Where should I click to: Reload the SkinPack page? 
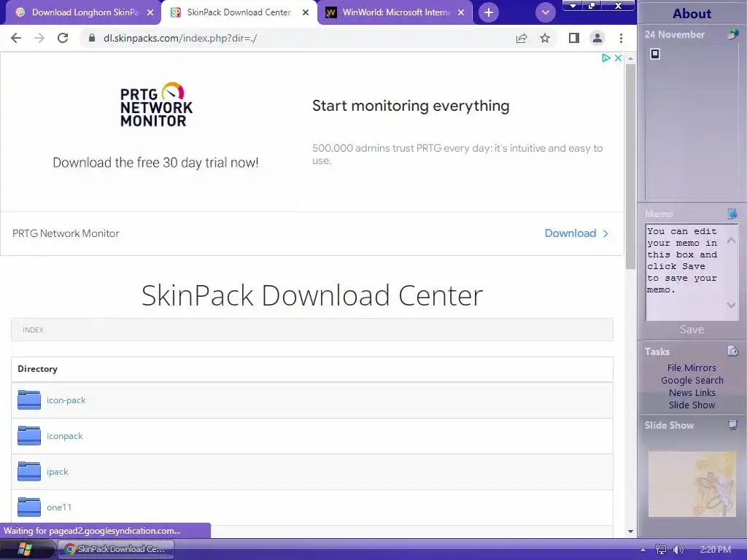[x=63, y=38]
